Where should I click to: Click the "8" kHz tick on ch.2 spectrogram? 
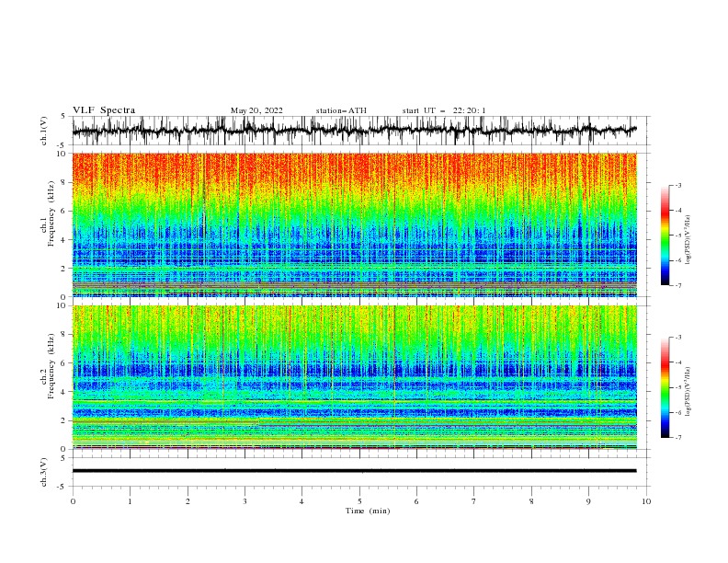(x=63, y=335)
